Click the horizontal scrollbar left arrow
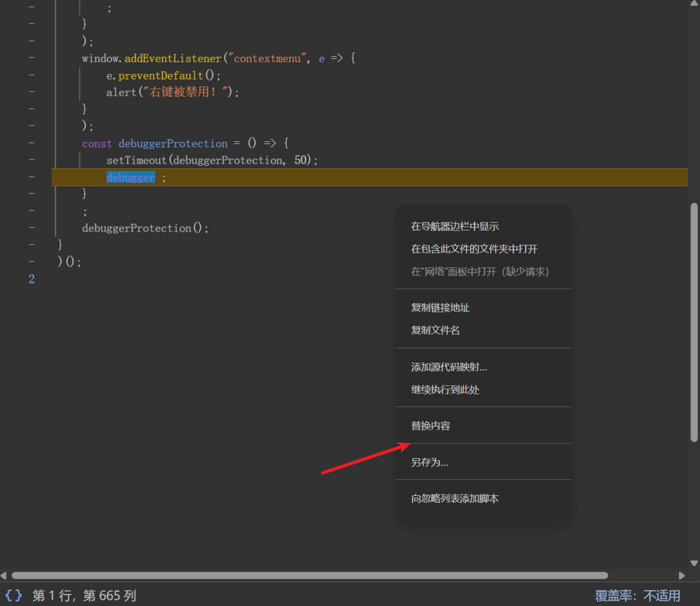The height and width of the screenshot is (606, 700). [x=5, y=575]
